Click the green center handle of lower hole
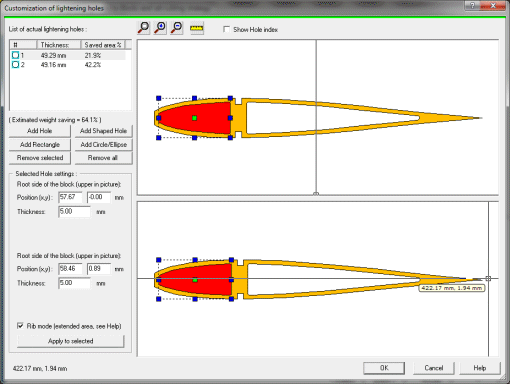The width and height of the screenshot is (510, 384). click(x=195, y=280)
